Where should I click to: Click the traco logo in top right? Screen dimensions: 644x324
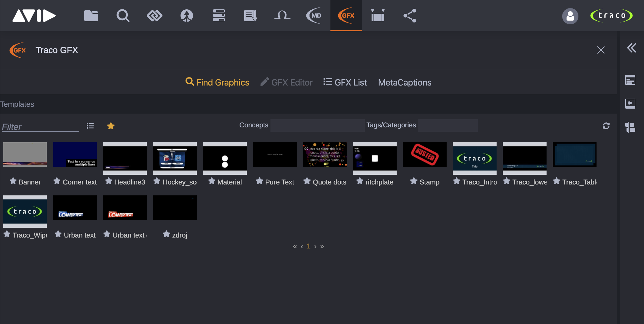pyautogui.click(x=612, y=16)
